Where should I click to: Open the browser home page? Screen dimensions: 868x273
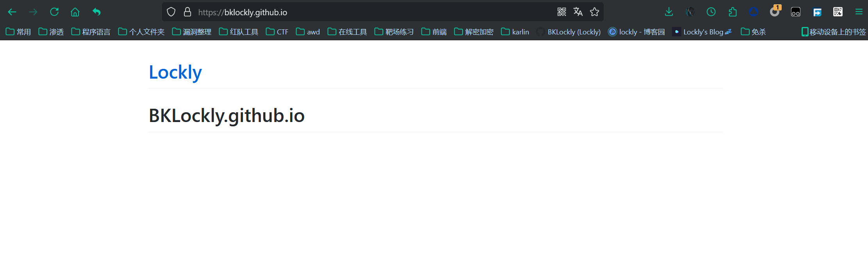[75, 12]
